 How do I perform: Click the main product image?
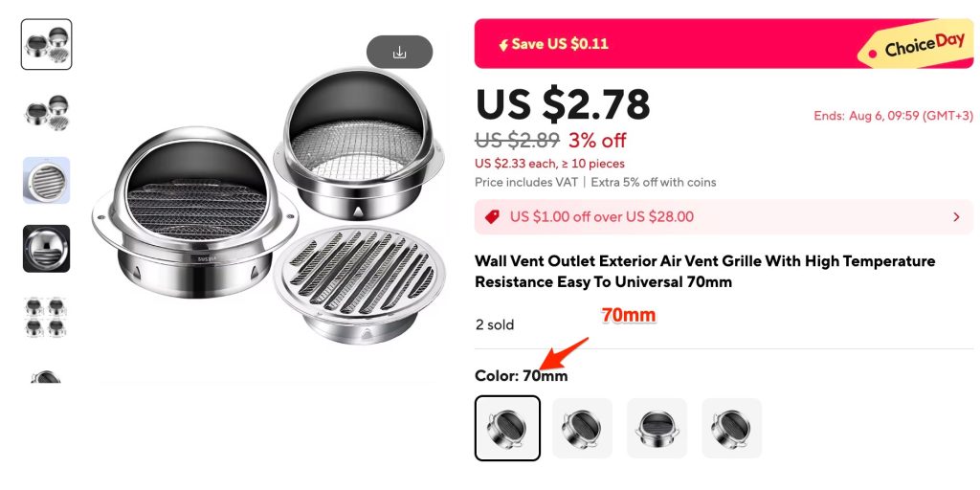[x=269, y=207]
